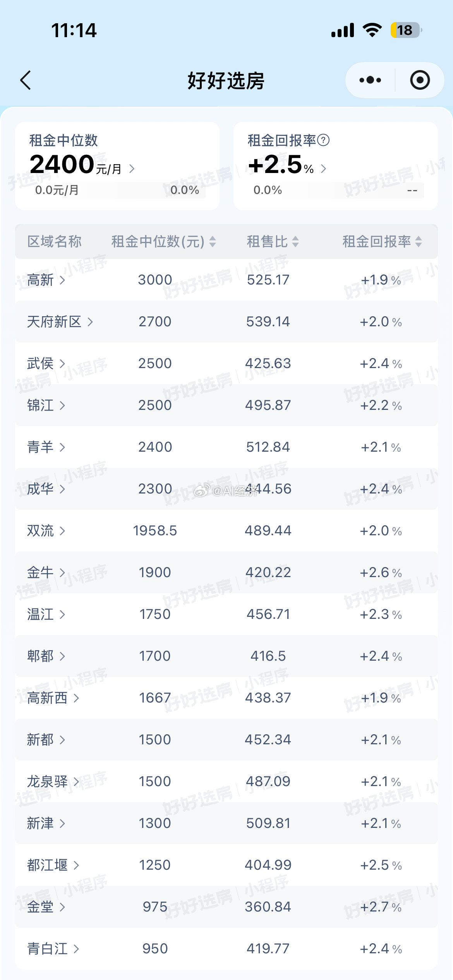Sort by 租金回报率 column arrows
Viewport: 453px width, 980px height.
click(419, 242)
